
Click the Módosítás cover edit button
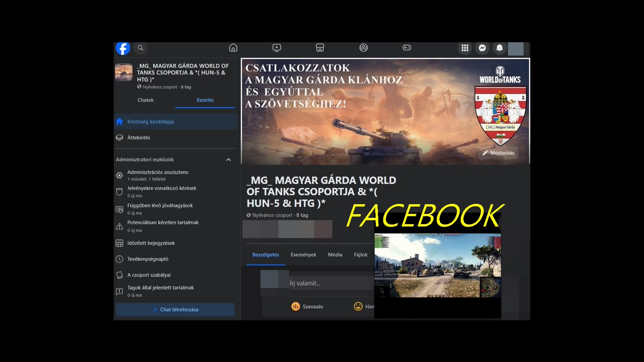[x=498, y=153]
